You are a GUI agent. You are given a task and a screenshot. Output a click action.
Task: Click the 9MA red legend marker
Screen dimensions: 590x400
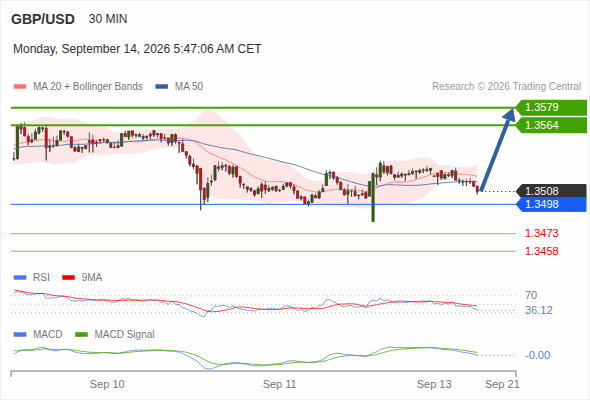[68, 278]
